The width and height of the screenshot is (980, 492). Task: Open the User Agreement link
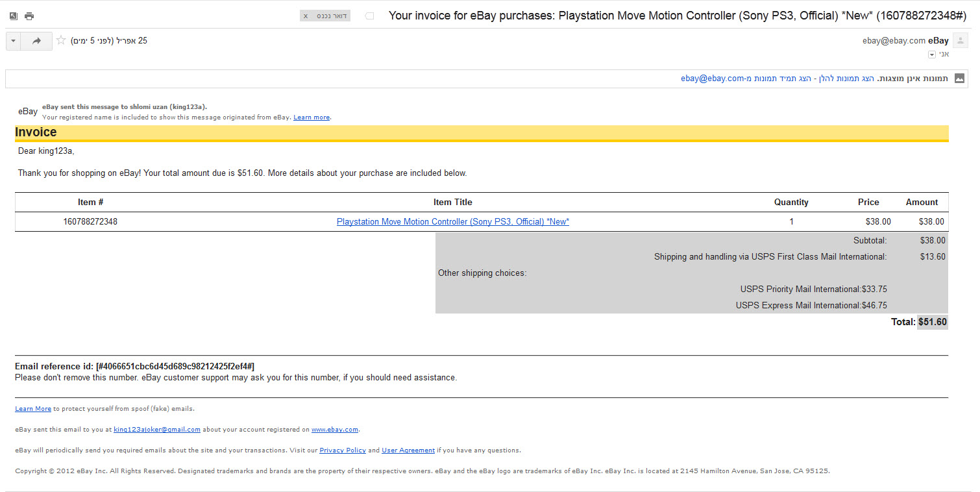[408, 450]
